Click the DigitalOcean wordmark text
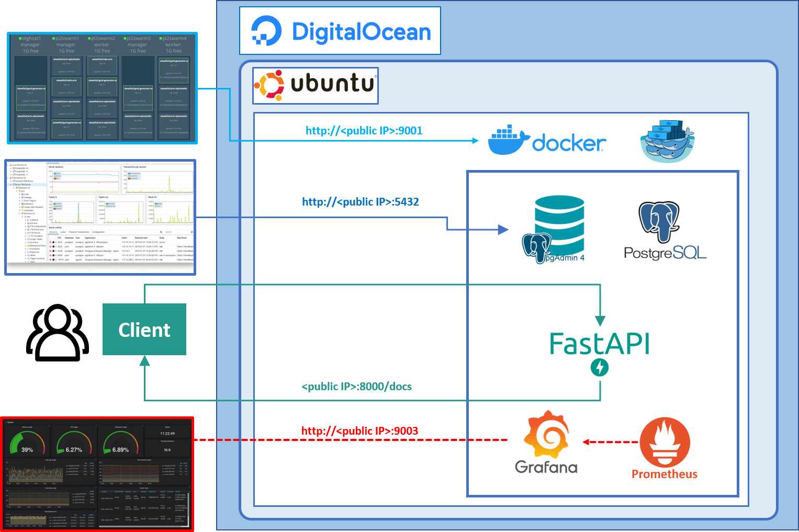The width and height of the screenshot is (799, 532). (362, 32)
